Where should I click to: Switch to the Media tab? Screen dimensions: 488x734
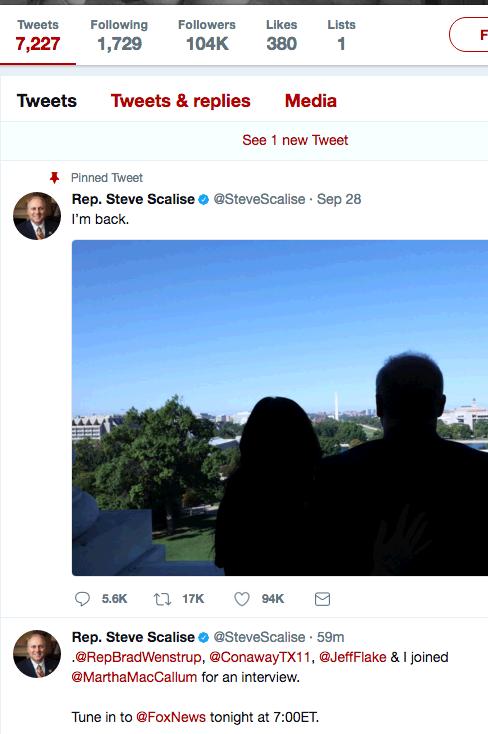tap(311, 101)
